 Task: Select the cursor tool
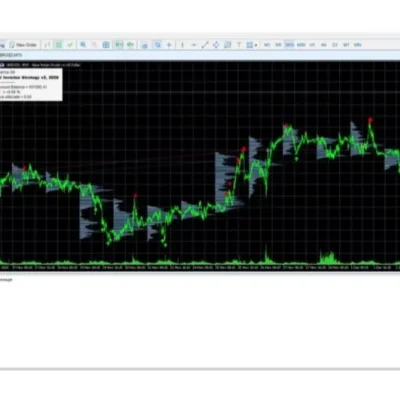(x=158, y=45)
